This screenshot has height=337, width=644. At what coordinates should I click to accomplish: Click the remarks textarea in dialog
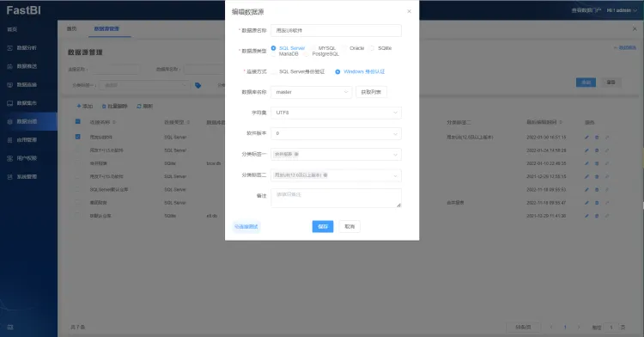pos(336,198)
